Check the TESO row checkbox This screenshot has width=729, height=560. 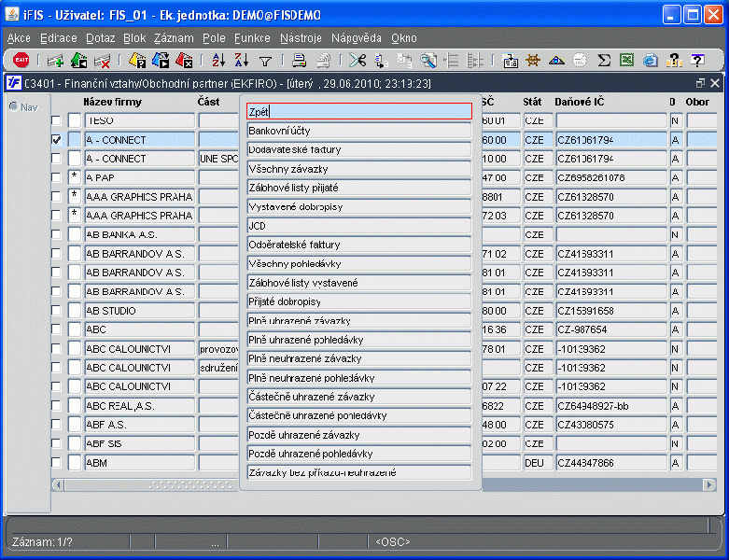pyautogui.click(x=56, y=120)
